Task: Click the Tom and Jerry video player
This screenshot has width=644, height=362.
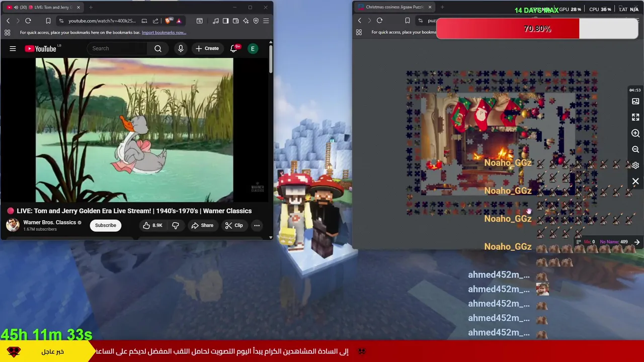Action: [134, 130]
